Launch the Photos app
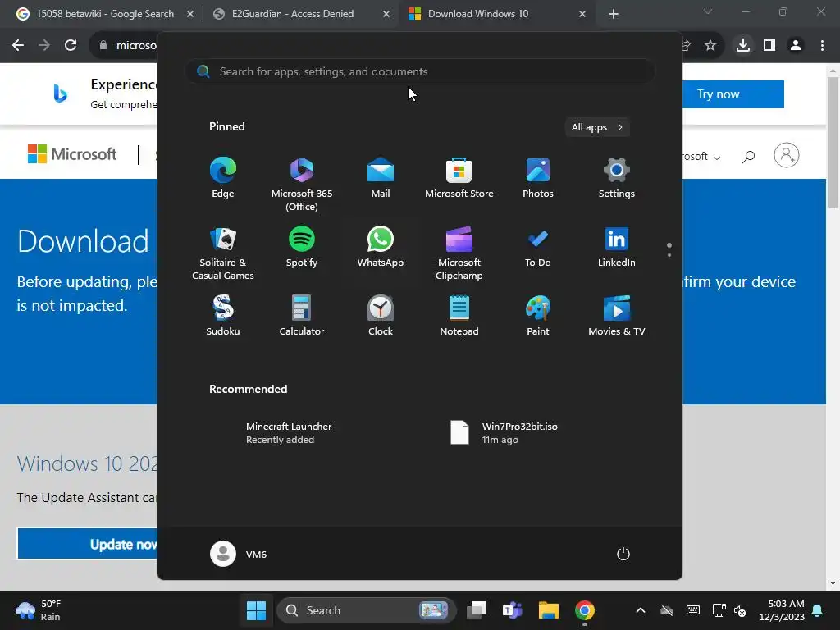 coord(538,178)
